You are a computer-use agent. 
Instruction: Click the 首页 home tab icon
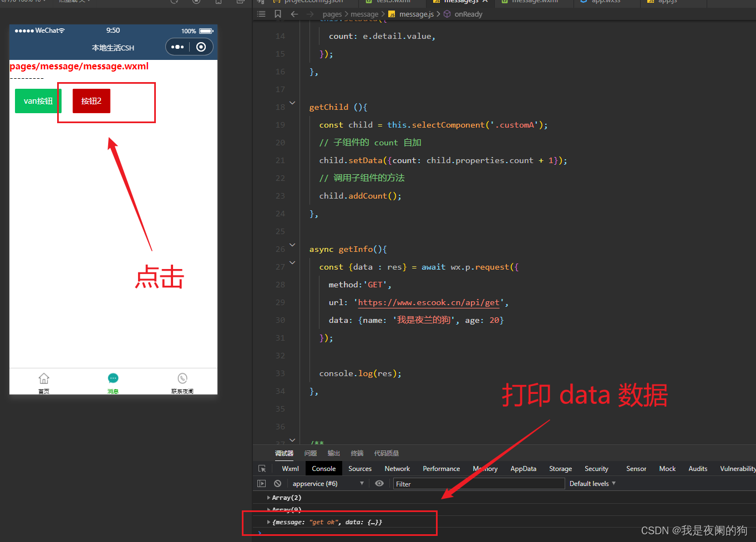pyautogui.click(x=44, y=378)
